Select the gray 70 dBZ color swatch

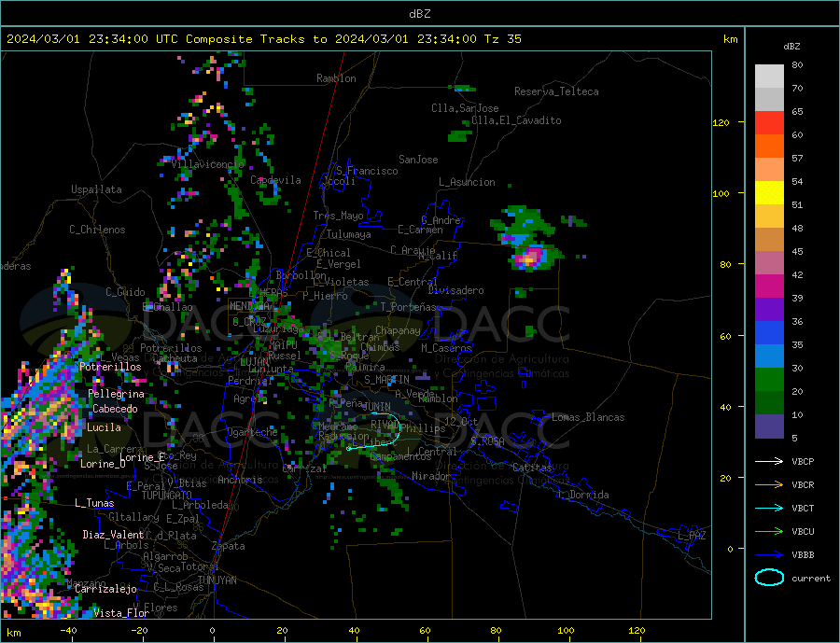pos(769,100)
